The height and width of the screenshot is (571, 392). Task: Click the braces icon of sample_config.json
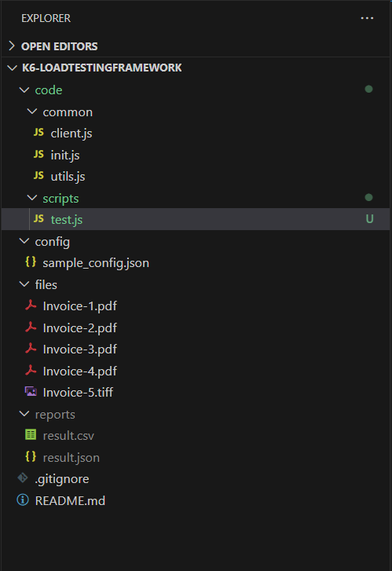pyautogui.click(x=31, y=262)
